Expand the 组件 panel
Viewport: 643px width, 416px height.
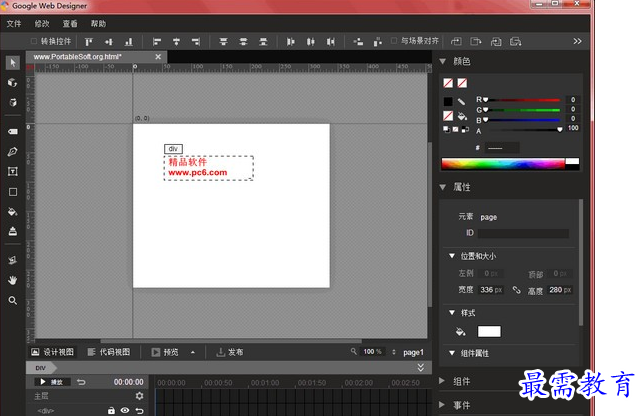[x=442, y=381]
